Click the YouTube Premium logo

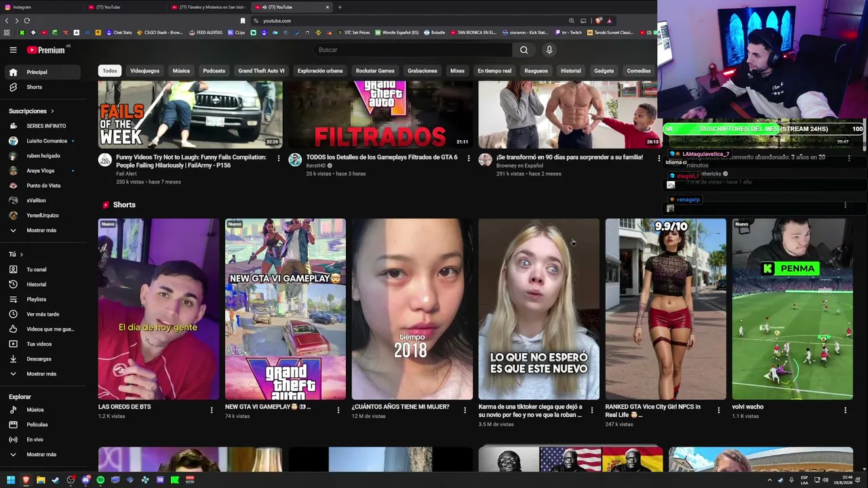pyautogui.click(x=46, y=50)
